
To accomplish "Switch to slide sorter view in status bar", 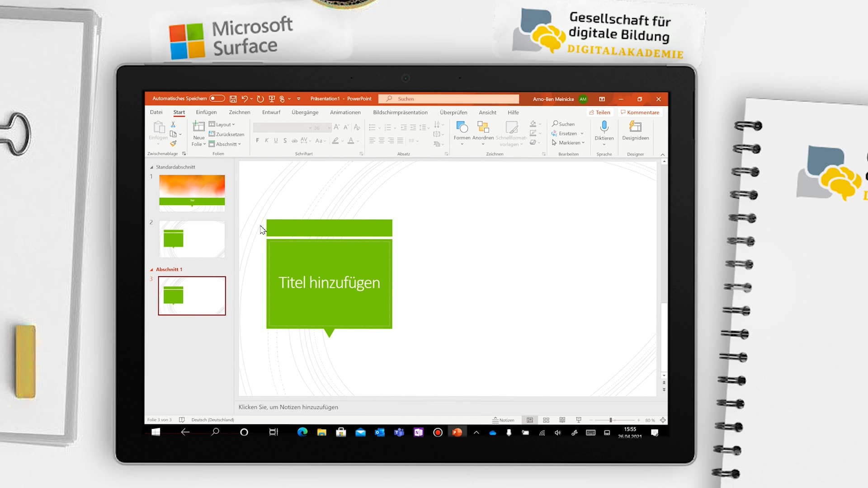I will point(546,420).
